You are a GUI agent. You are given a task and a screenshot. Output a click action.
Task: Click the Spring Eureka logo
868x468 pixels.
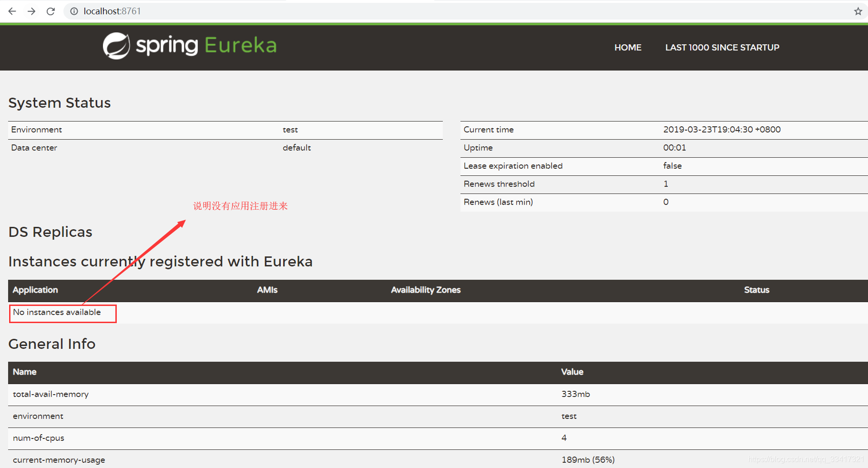coord(190,46)
